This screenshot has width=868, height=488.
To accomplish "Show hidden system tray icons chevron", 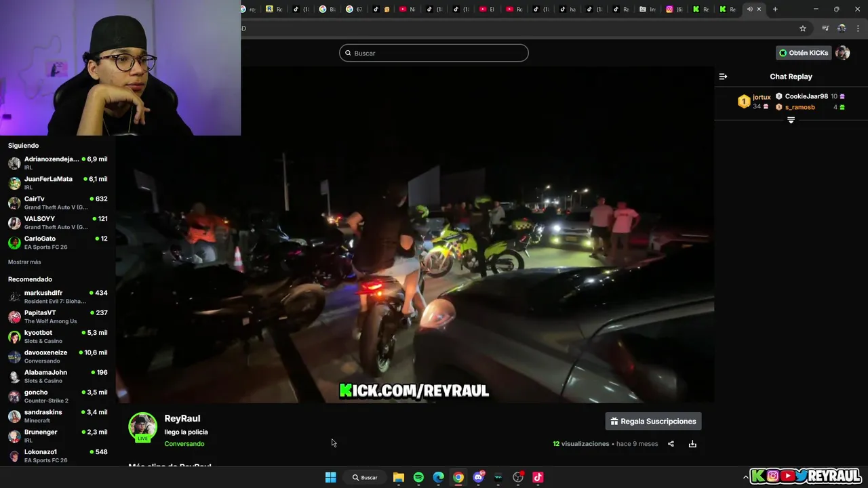I will coord(745,477).
